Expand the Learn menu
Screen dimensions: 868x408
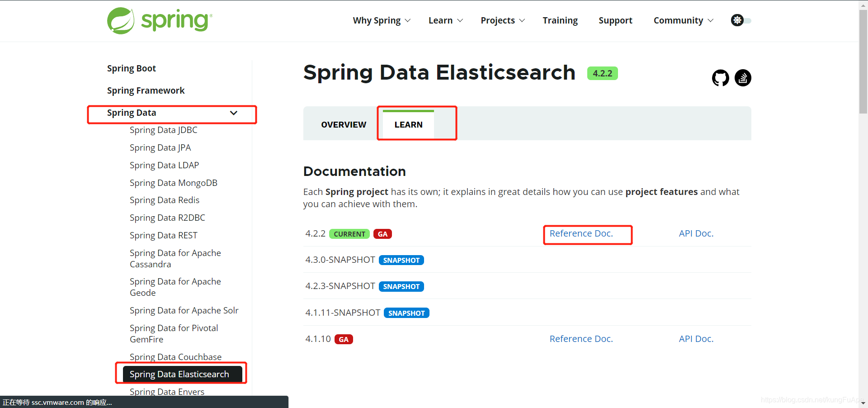tap(446, 20)
